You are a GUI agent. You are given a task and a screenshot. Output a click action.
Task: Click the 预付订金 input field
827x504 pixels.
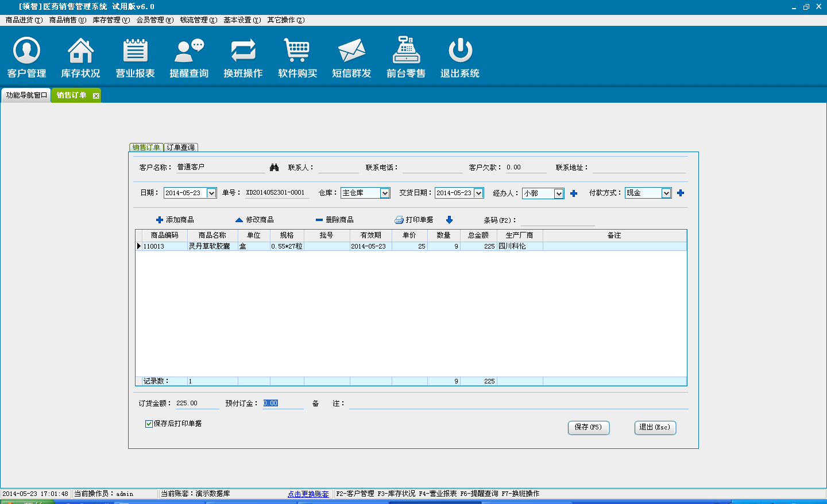(x=283, y=404)
